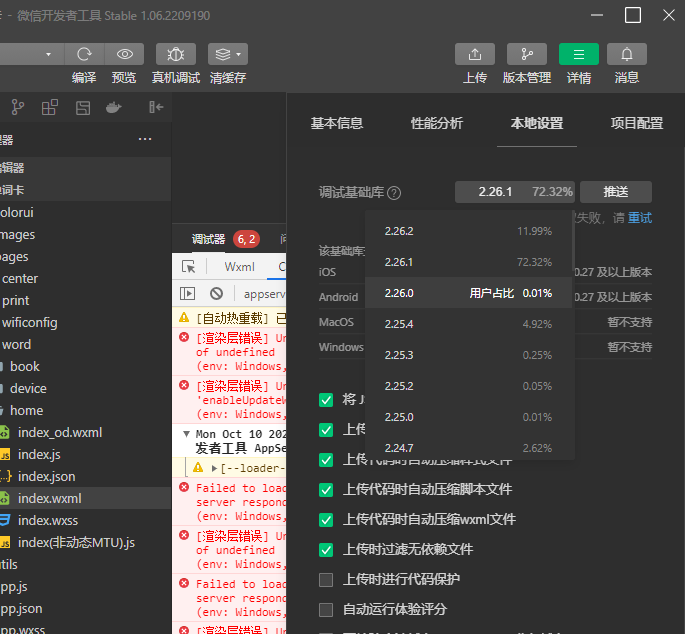Click help icon beside 调试基础库
The width and height of the screenshot is (685, 634).
(394, 193)
